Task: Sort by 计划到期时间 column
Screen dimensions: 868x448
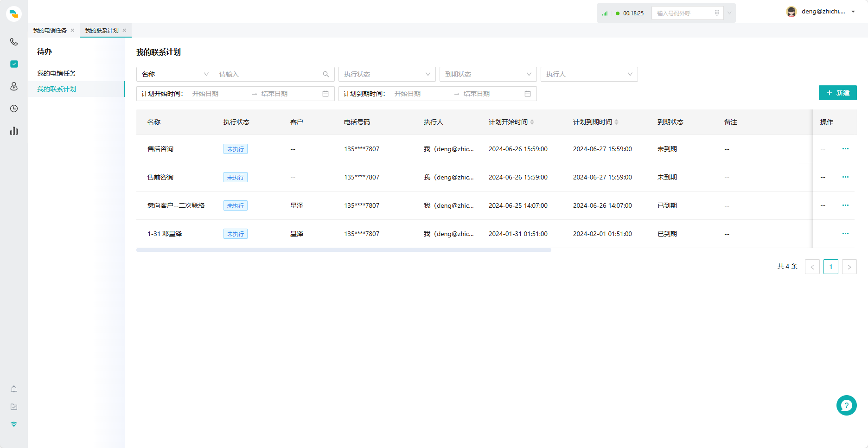Action: tap(617, 122)
